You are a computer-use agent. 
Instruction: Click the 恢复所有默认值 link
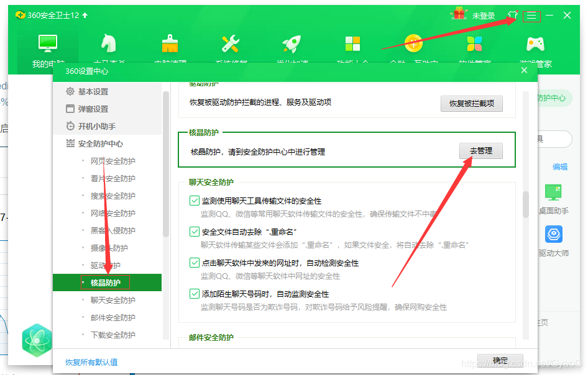point(91,362)
